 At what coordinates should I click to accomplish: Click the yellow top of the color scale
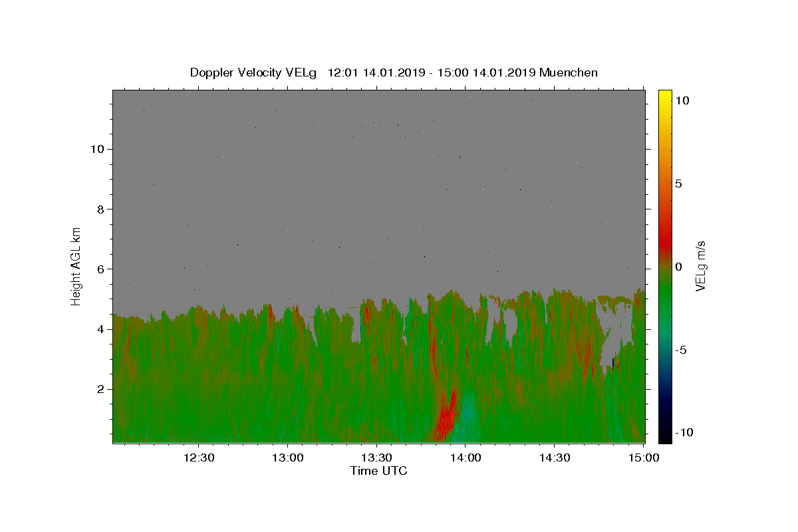[x=665, y=96]
